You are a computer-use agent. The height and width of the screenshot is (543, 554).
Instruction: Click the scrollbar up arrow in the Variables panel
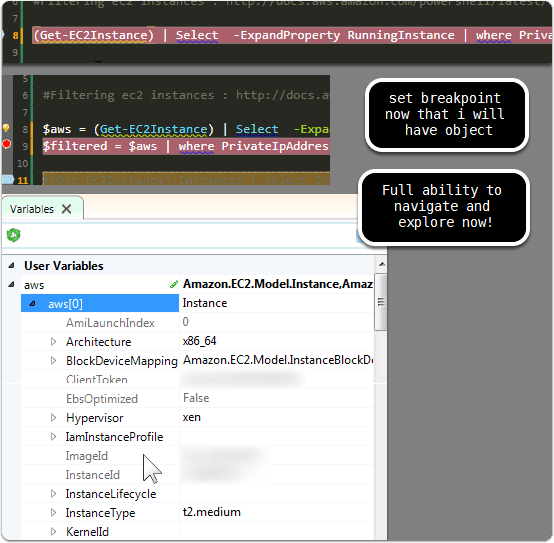382,264
